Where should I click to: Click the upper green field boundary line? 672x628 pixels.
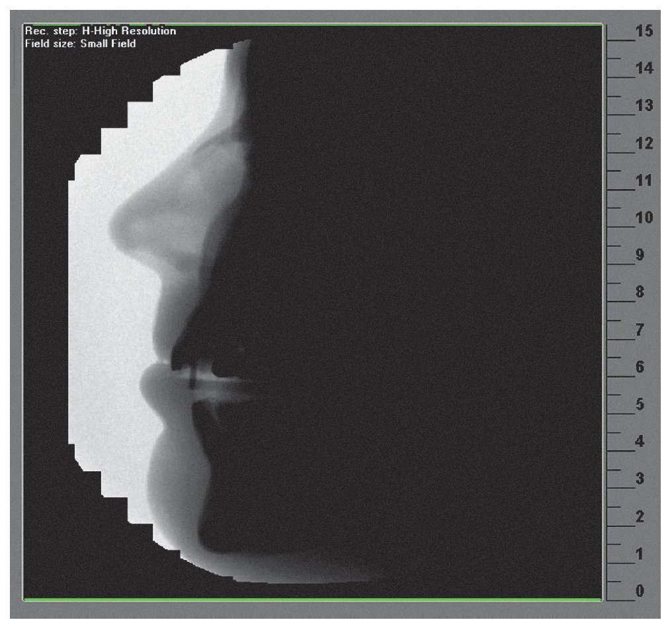coord(312,25)
